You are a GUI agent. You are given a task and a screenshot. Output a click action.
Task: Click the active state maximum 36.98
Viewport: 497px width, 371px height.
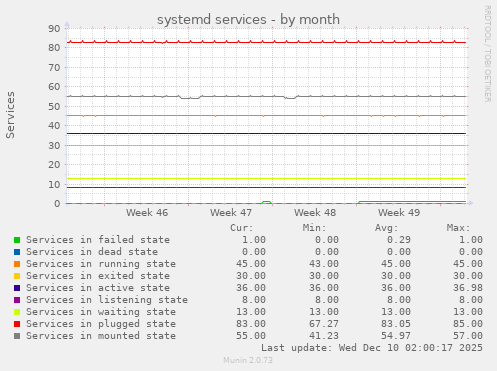[468, 288]
